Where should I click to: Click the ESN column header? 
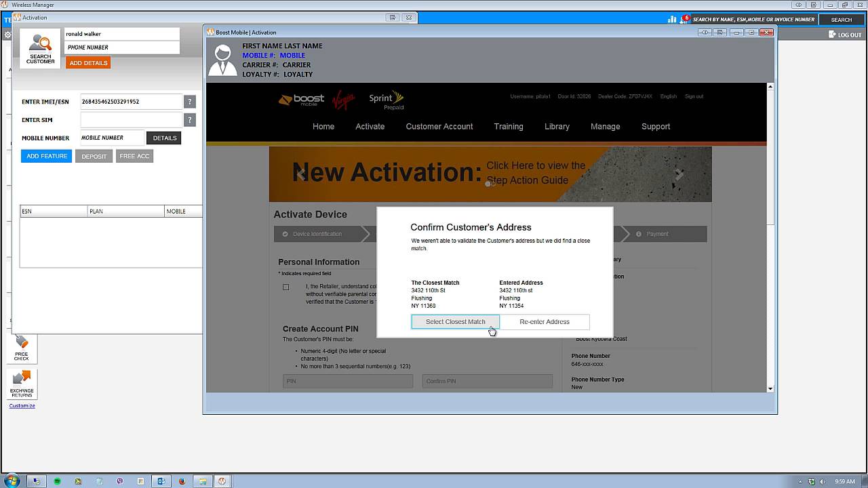point(54,211)
